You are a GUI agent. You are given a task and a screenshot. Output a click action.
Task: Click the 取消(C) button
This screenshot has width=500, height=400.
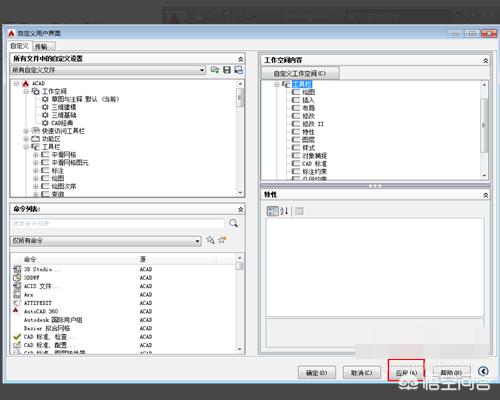362,373
